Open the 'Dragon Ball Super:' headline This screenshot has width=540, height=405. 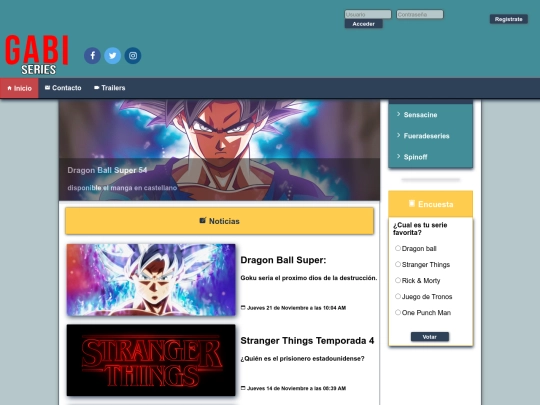[283, 260]
